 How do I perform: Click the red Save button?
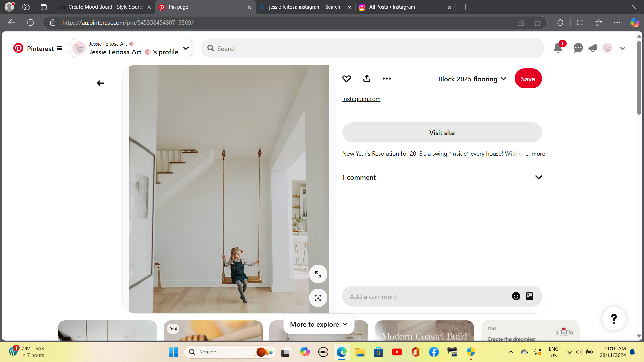tap(528, 79)
